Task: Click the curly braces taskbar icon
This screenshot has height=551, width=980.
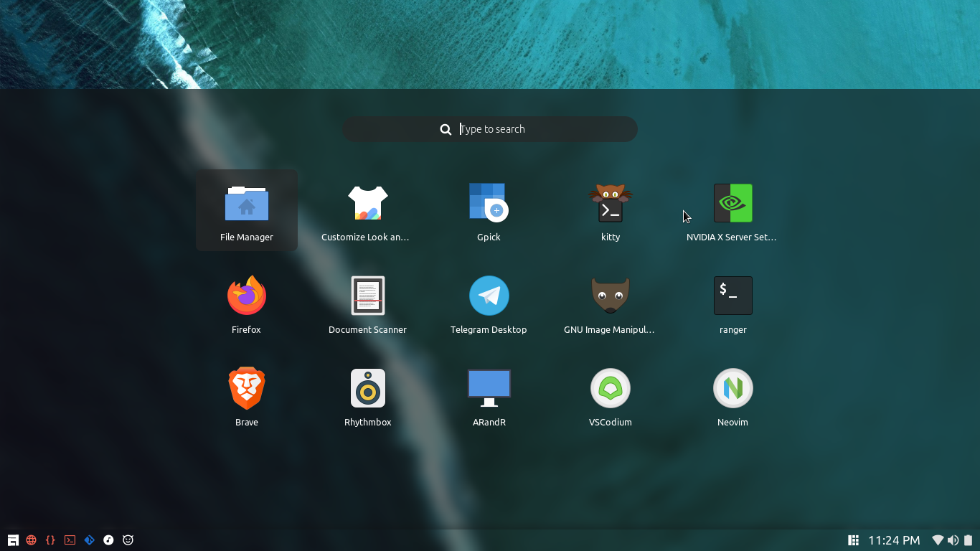Action: [x=50, y=540]
